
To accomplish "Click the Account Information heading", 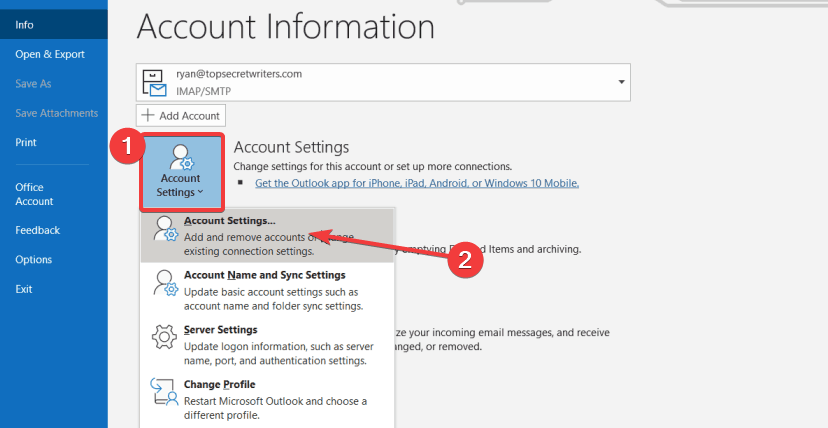I will (286, 26).
